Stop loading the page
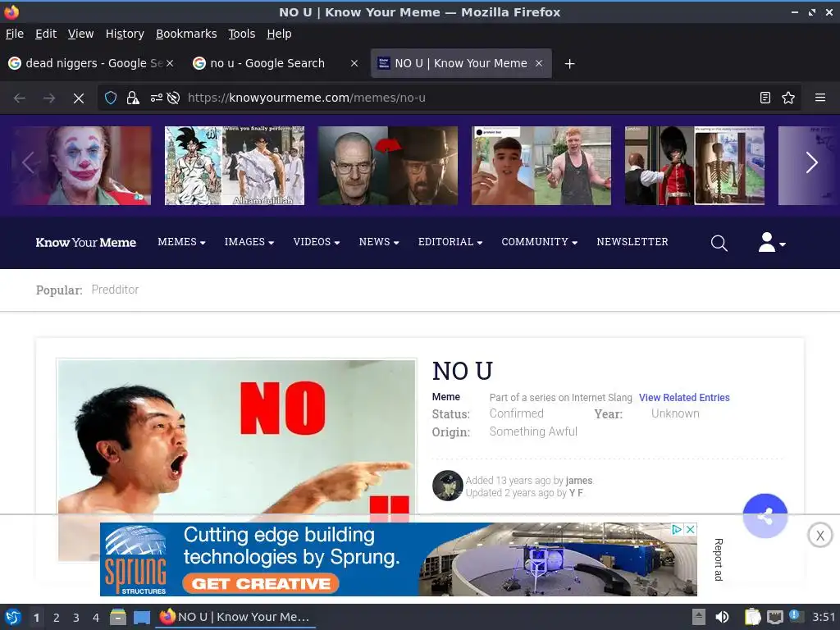840x630 pixels. (78, 98)
